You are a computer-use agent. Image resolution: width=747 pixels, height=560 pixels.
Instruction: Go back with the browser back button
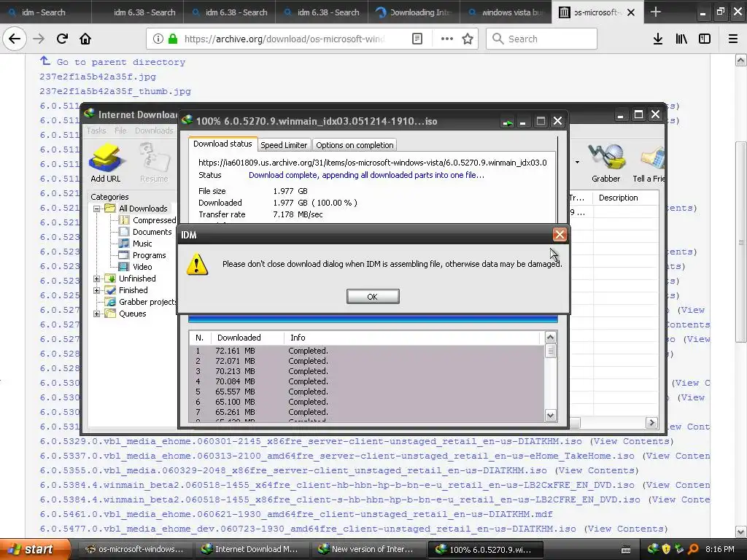[15, 39]
